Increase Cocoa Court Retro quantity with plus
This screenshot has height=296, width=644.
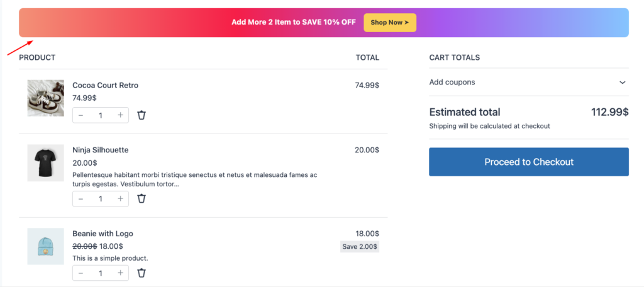point(120,115)
